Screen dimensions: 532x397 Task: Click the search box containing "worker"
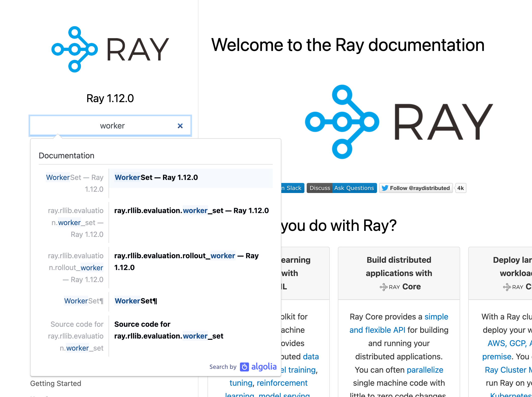[x=110, y=126]
